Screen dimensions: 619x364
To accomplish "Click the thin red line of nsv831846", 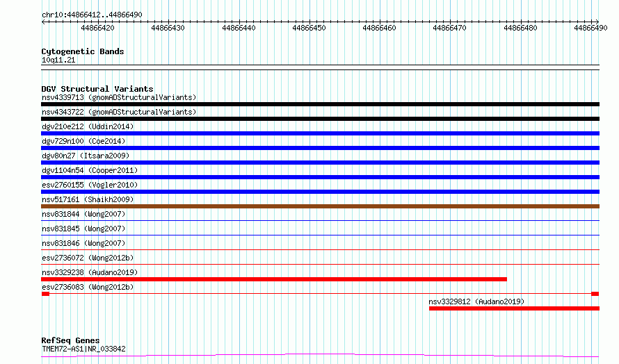I will click(x=320, y=249).
